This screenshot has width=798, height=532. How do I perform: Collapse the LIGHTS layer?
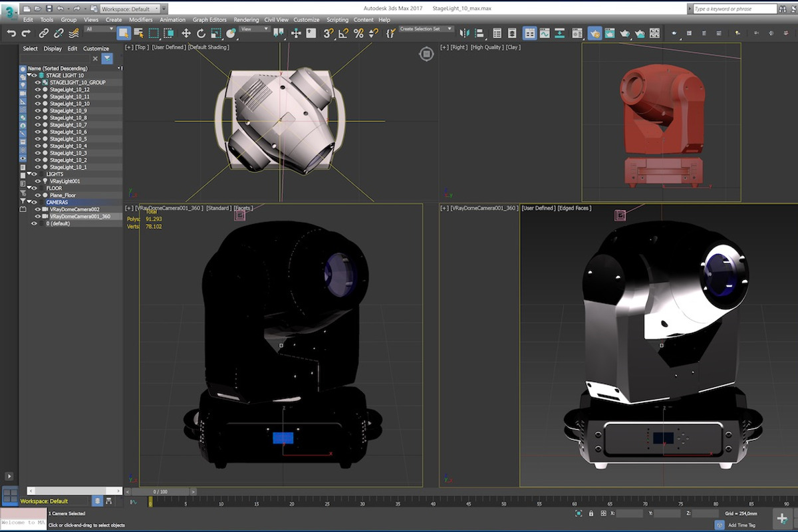pyautogui.click(x=30, y=174)
